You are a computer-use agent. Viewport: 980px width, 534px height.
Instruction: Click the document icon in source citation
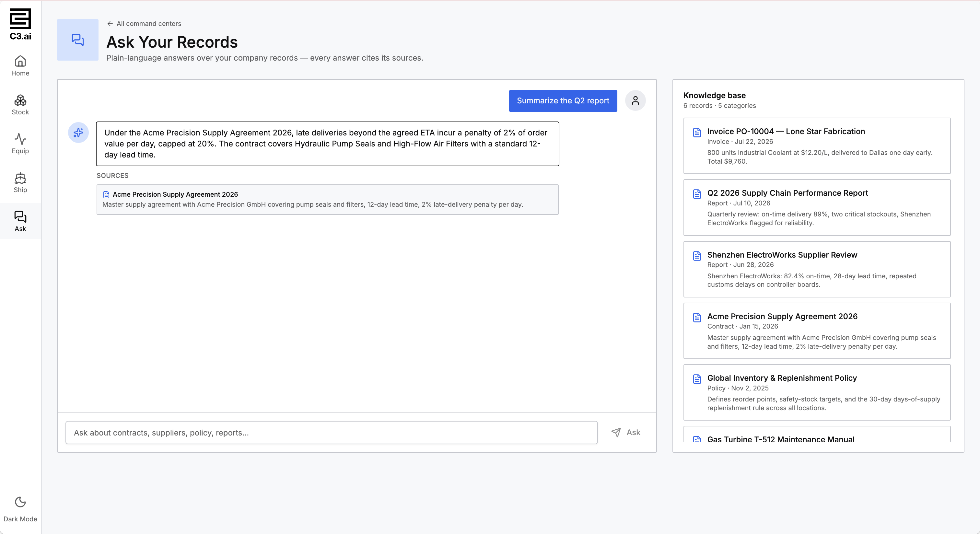[106, 195]
